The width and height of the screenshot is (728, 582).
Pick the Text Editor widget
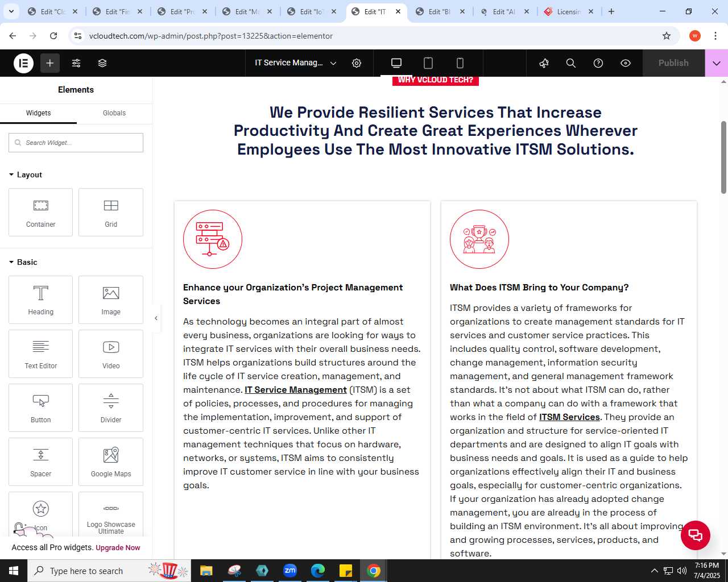(x=41, y=354)
